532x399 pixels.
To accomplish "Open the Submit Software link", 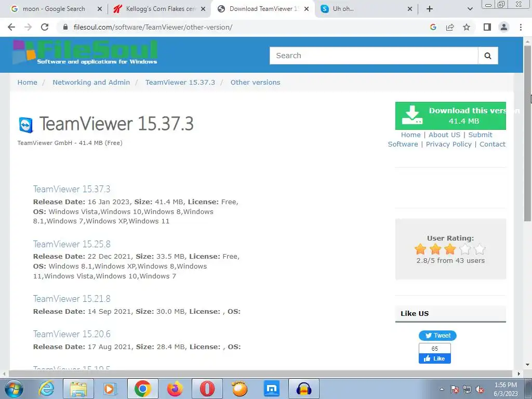I will pyautogui.click(x=480, y=135).
